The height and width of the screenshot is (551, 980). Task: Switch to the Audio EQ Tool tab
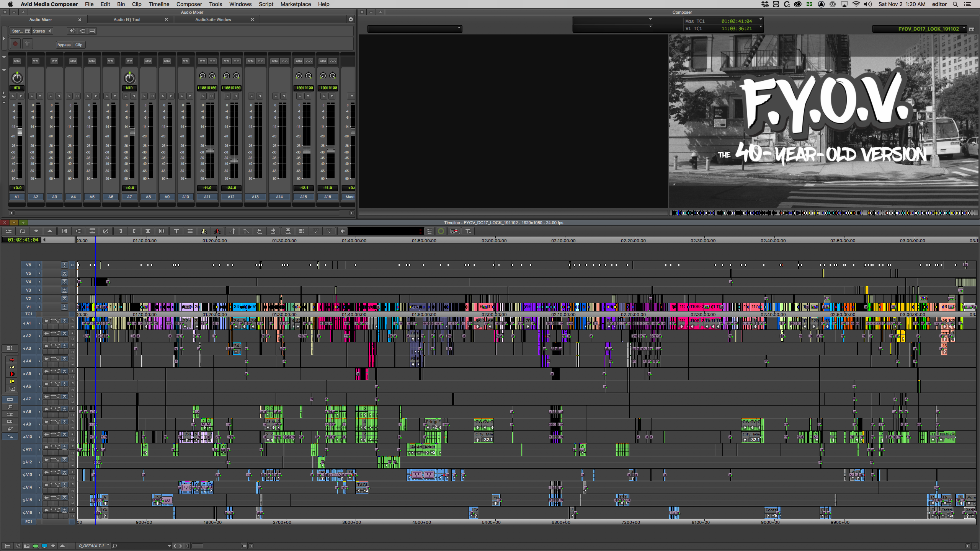point(127,20)
